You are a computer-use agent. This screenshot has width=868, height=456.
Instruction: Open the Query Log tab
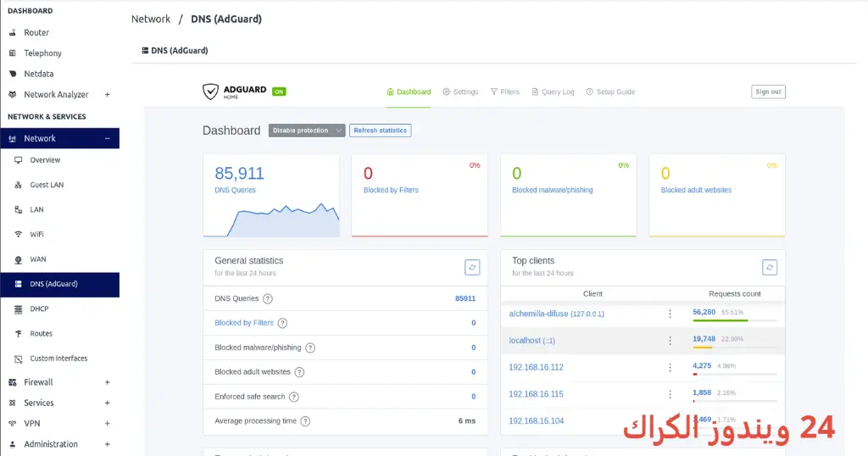[x=553, y=92]
